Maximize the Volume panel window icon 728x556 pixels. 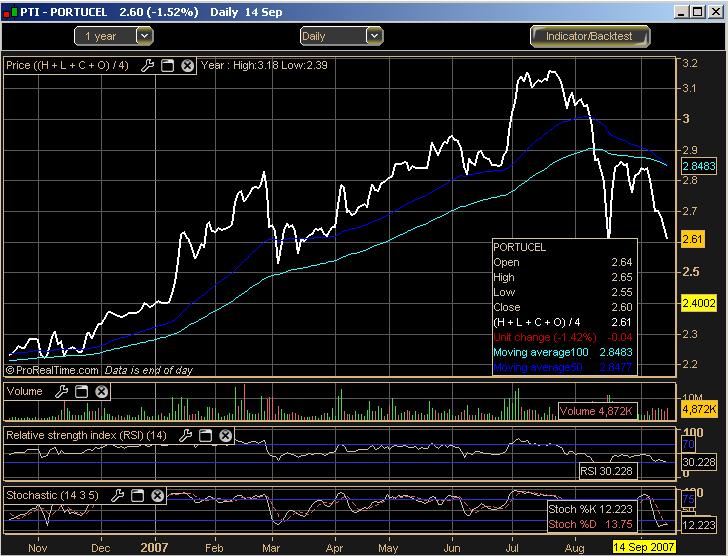tap(81, 392)
